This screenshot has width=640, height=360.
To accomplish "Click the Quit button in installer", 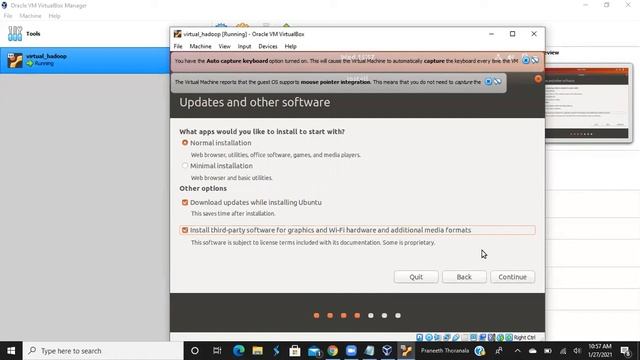I will pyautogui.click(x=416, y=277).
